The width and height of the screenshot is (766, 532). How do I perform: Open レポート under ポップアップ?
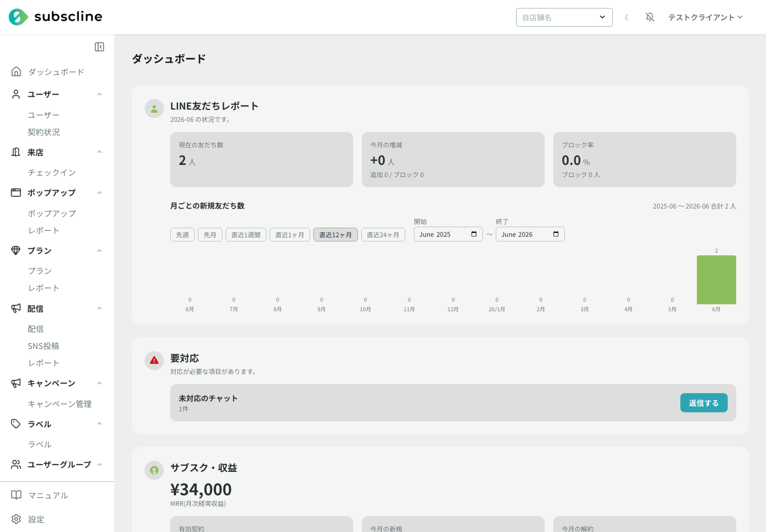pyautogui.click(x=44, y=230)
